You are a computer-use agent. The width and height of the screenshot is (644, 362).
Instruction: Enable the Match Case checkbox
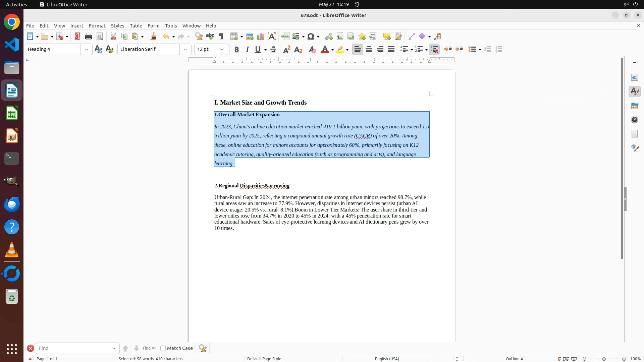[163, 348]
